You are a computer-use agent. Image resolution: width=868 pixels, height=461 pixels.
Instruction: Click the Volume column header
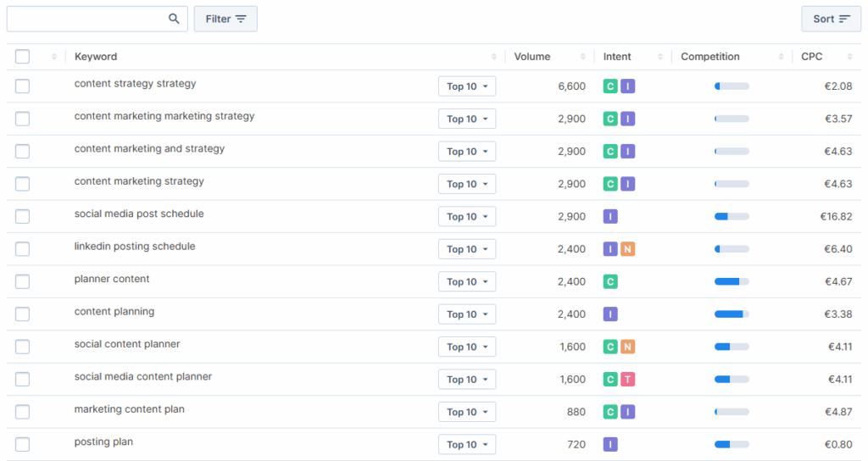coord(532,57)
